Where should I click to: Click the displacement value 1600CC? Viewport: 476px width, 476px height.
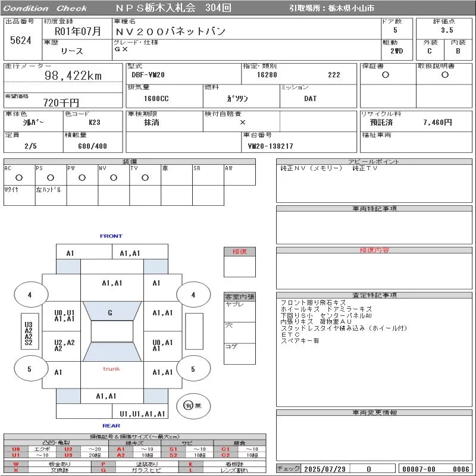[x=156, y=99]
